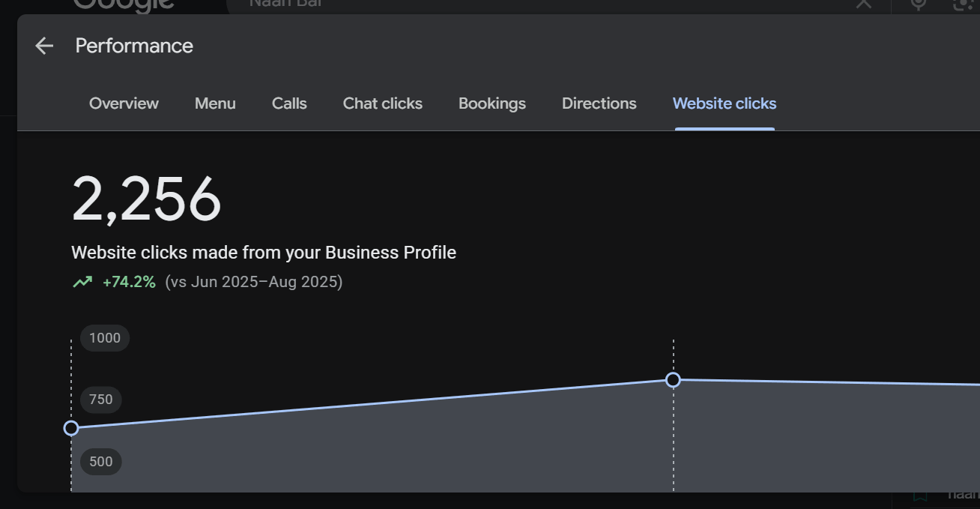Switch to the Menu tab

[x=215, y=103]
